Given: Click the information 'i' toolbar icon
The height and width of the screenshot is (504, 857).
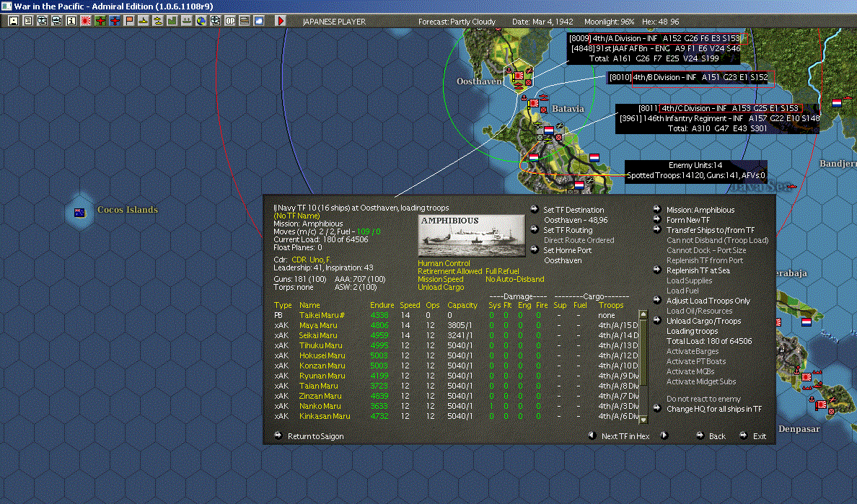Looking at the screenshot, I should click(x=71, y=21).
